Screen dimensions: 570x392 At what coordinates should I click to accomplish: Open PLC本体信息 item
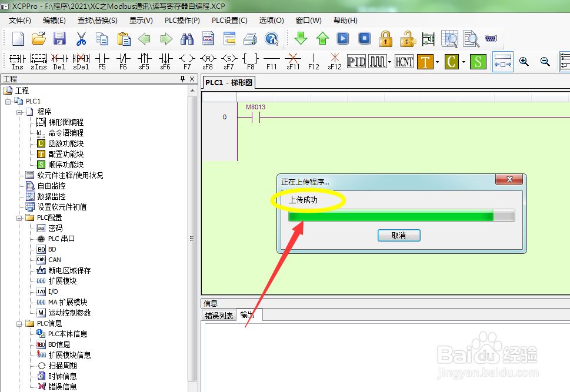(x=68, y=334)
